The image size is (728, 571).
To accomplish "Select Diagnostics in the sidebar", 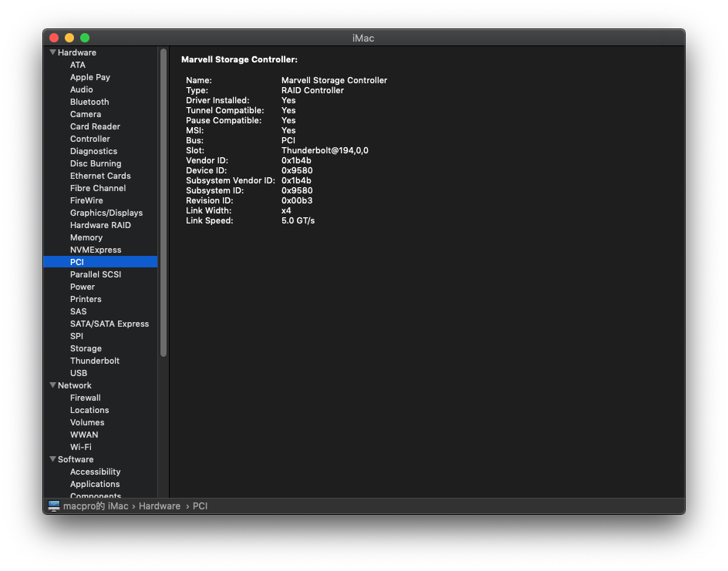I will (94, 151).
